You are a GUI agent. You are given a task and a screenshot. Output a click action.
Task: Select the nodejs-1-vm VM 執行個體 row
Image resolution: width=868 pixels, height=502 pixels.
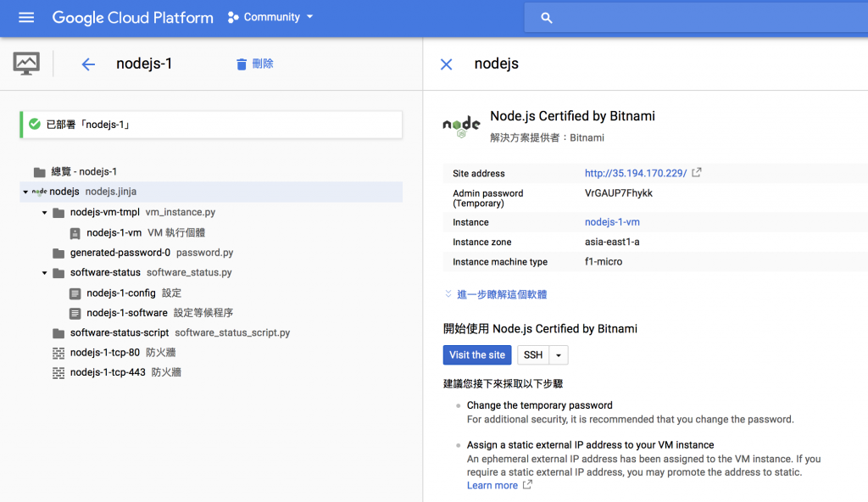(211, 232)
